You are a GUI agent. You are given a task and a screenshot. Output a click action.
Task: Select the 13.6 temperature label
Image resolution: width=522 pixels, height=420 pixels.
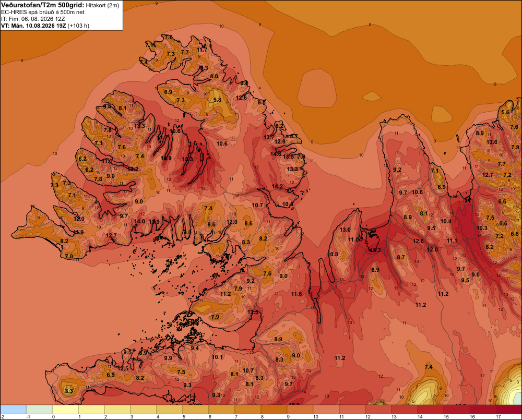coord(492,142)
